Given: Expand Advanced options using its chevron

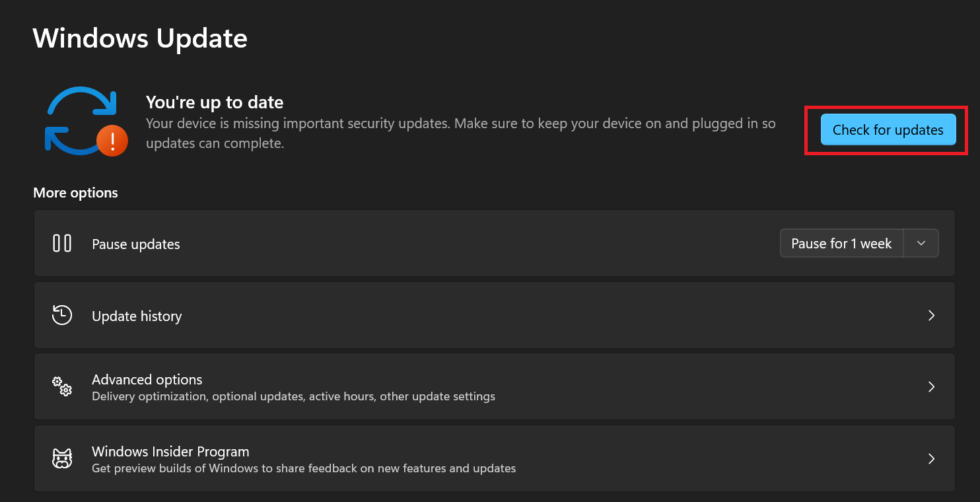Looking at the screenshot, I should click(931, 387).
